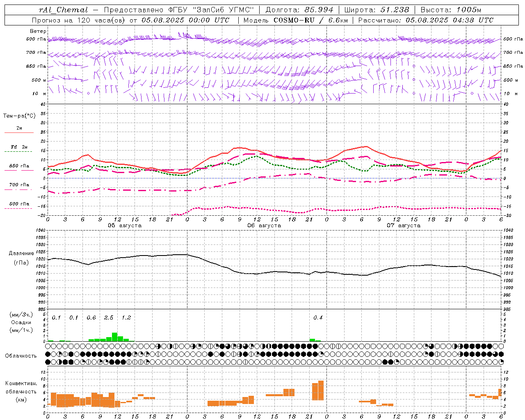Image resolution: width=525 pixels, height=420 pixels.
Task: Click the tallest green precipitation bar
Action: [x=115, y=337]
